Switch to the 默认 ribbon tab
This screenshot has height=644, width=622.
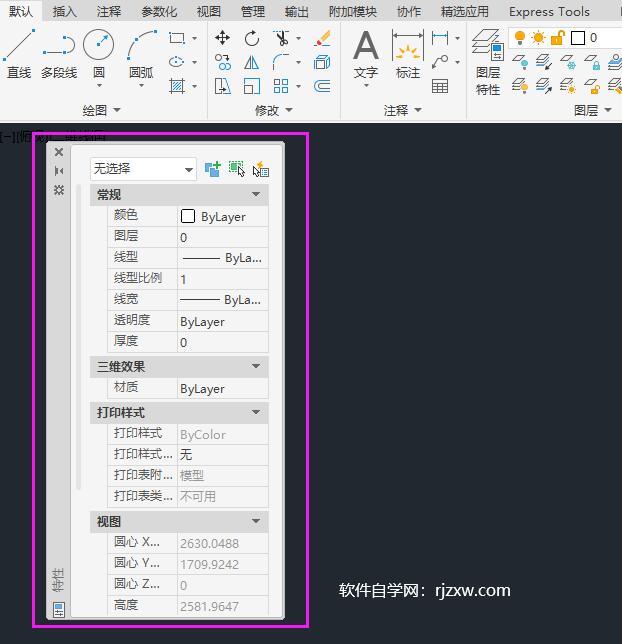click(21, 11)
